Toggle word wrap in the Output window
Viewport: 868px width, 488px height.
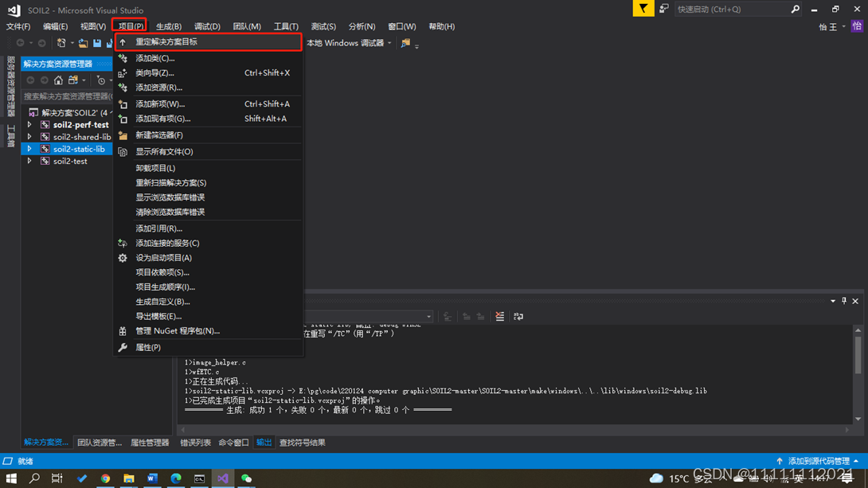click(519, 316)
